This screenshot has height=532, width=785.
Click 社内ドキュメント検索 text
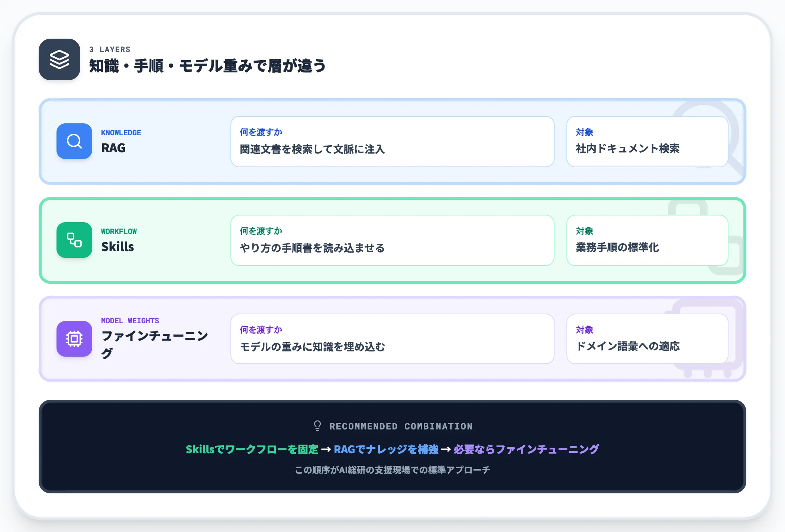(628, 148)
